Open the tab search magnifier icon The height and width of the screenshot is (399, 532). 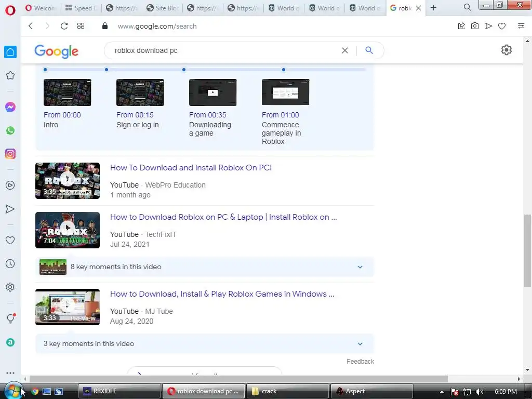tap(467, 7)
